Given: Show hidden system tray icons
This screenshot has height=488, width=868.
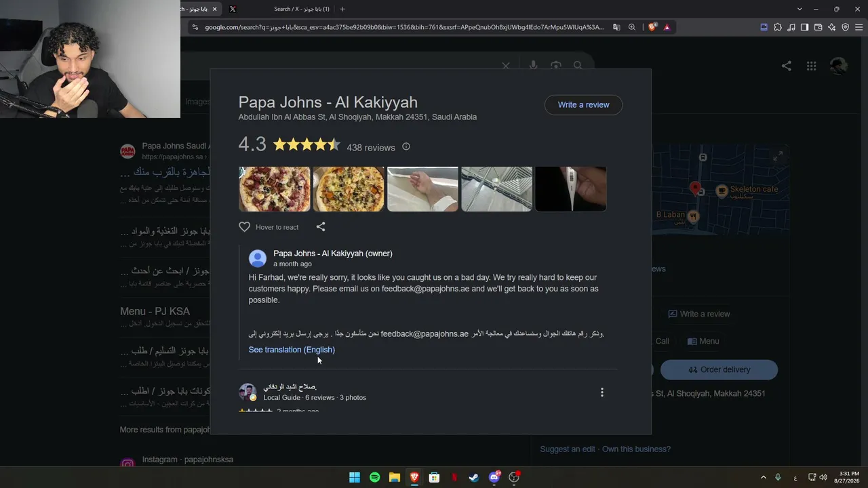Looking at the screenshot, I should pyautogui.click(x=764, y=477).
